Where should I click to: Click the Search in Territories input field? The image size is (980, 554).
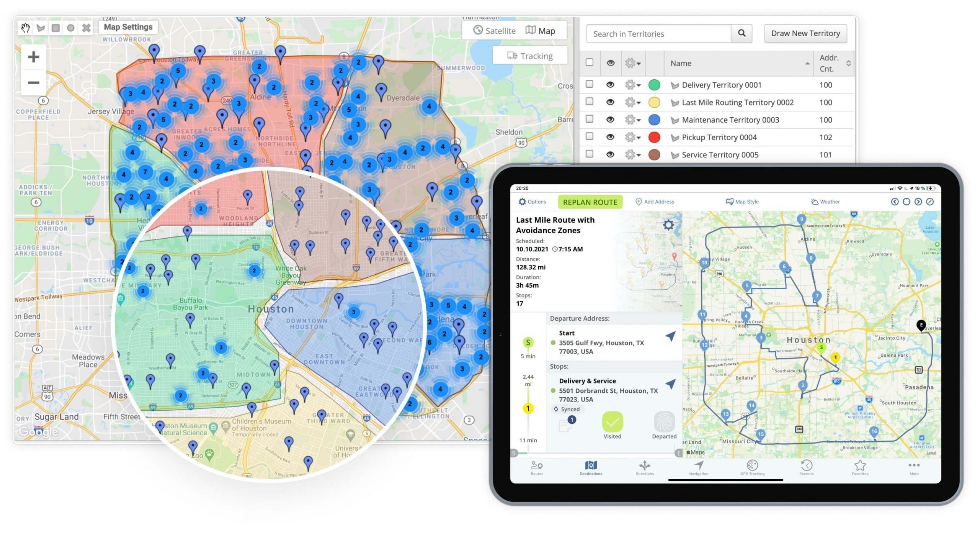(x=658, y=33)
